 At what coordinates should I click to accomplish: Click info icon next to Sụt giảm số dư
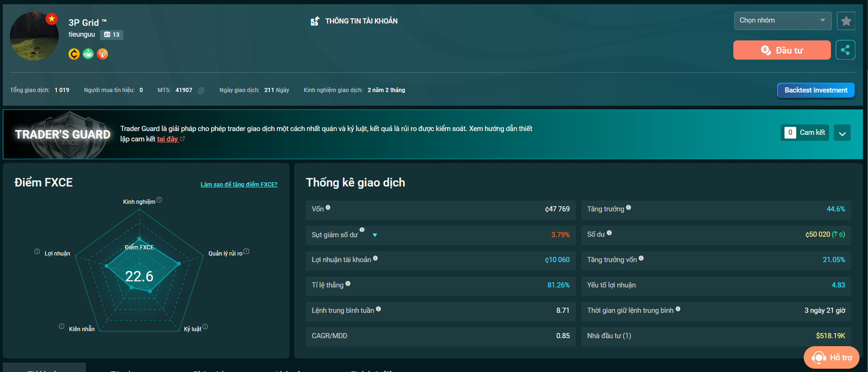362,230
